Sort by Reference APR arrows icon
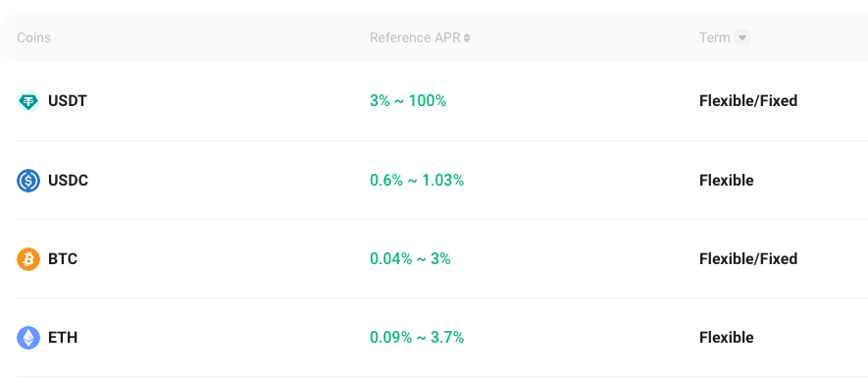The height and width of the screenshot is (382, 868). (x=467, y=37)
